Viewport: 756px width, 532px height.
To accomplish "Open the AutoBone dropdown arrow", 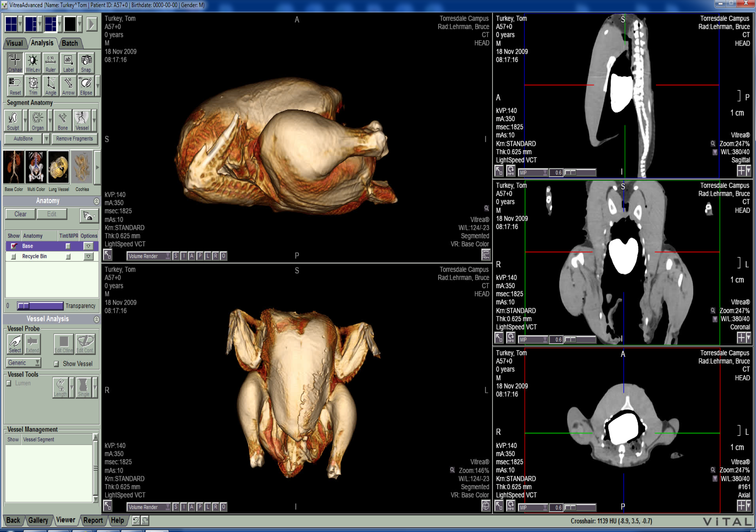I will [x=46, y=138].
